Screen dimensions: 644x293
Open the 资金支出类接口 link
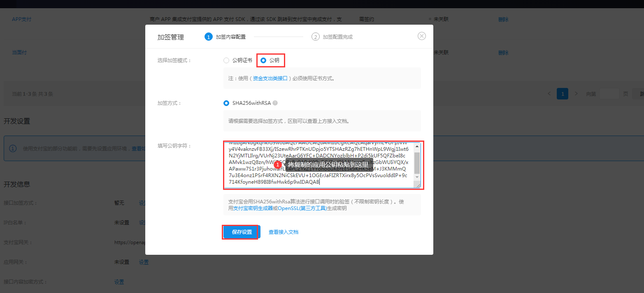[x=270, y=78]
